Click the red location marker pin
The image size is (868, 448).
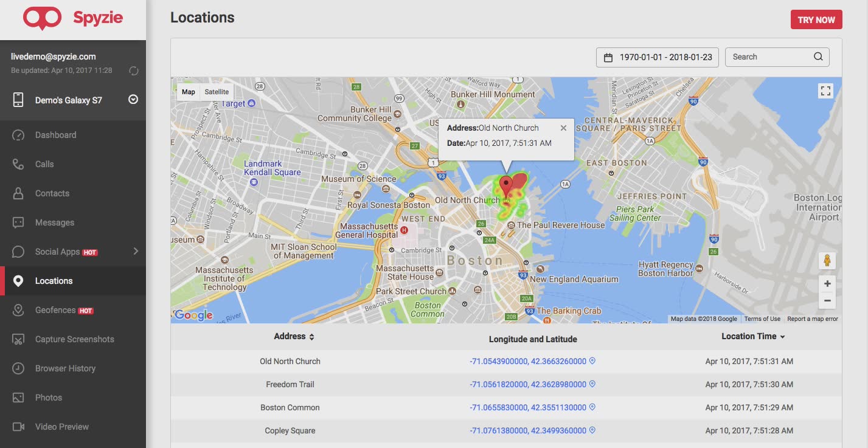click(x=505, y=186)
